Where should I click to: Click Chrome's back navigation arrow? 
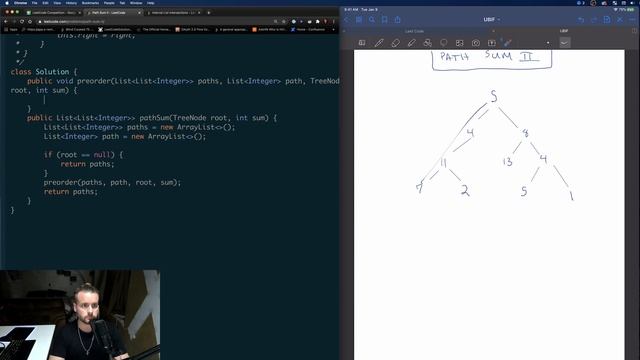coord(6,21)
